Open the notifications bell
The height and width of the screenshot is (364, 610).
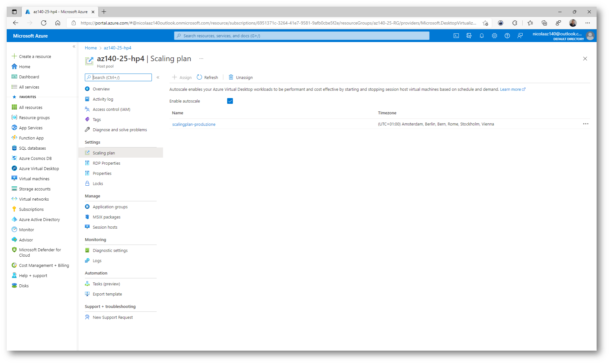click(x=482, y=36)
